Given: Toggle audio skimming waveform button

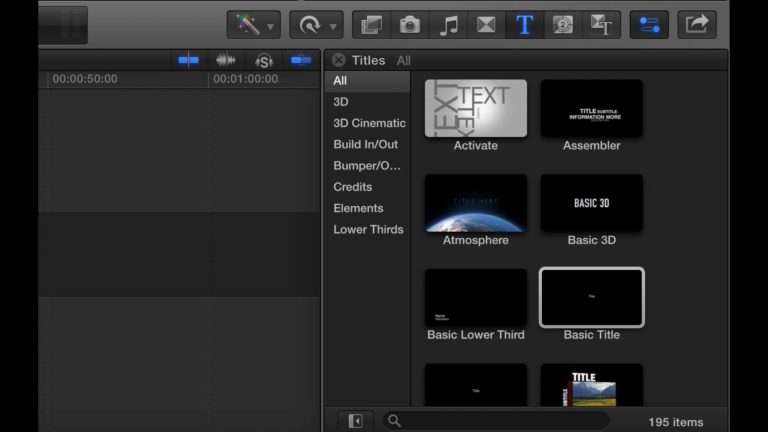Looking at the screenshot, I should tap(226, 61).
